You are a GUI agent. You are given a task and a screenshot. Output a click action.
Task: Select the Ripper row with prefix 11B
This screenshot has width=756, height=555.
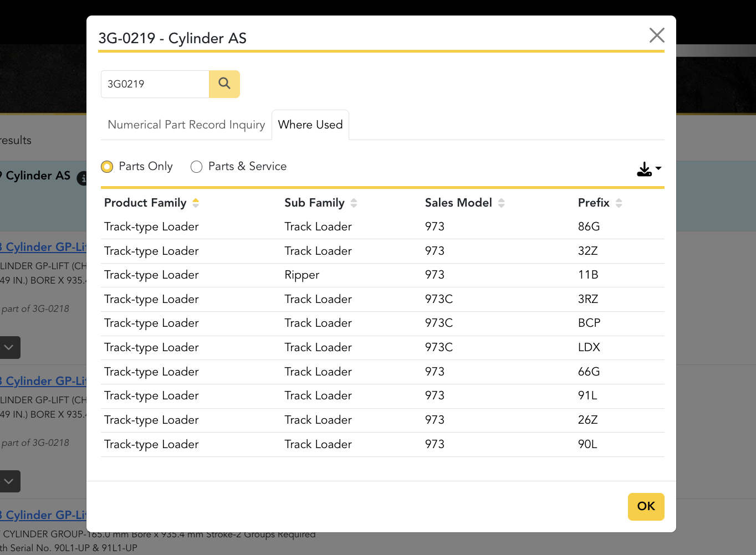point(382,275)
